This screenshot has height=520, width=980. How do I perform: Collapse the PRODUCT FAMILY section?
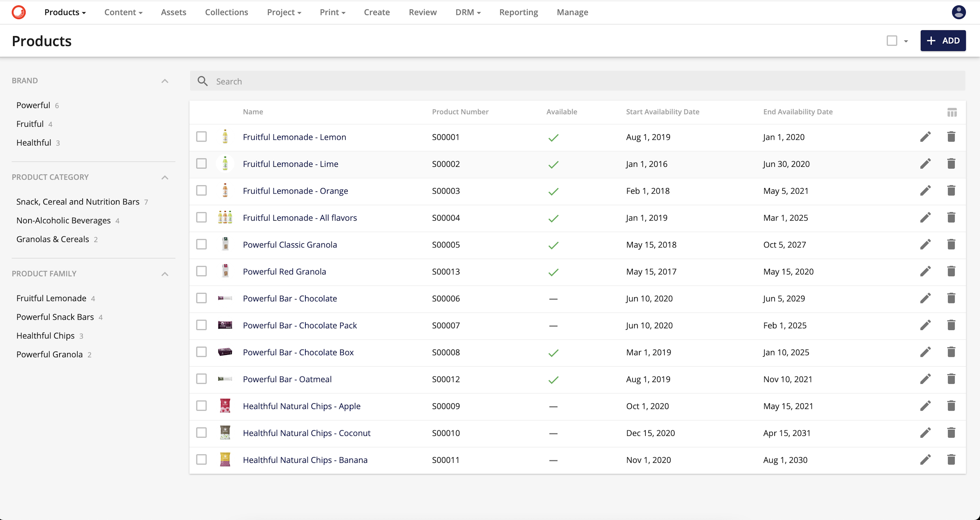pyautogui.click(x=165, y=274)
